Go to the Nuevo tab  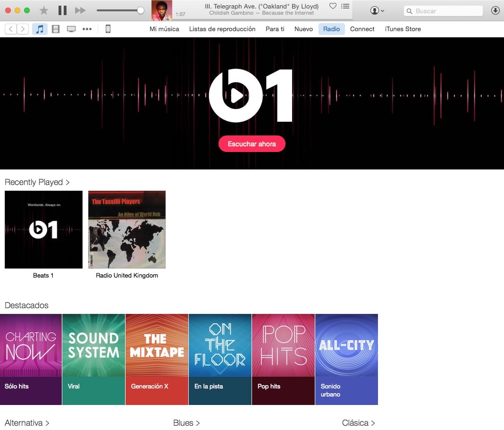303,29
